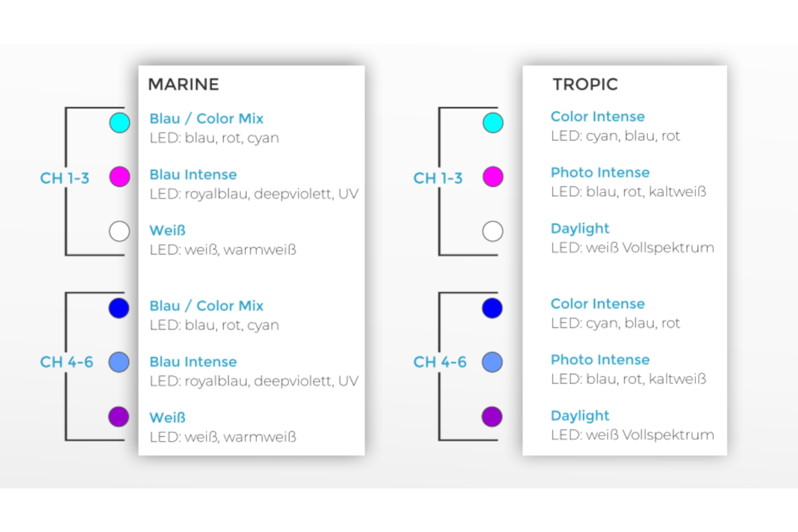Select the light blue dot in Tropic CH 4-6

pyautogui.click(x=492, y=362)
